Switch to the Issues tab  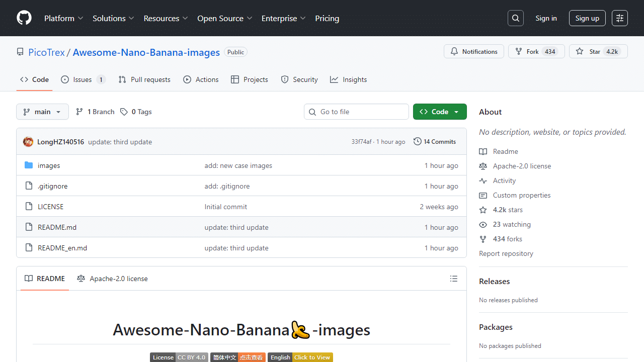pos(83,79)
